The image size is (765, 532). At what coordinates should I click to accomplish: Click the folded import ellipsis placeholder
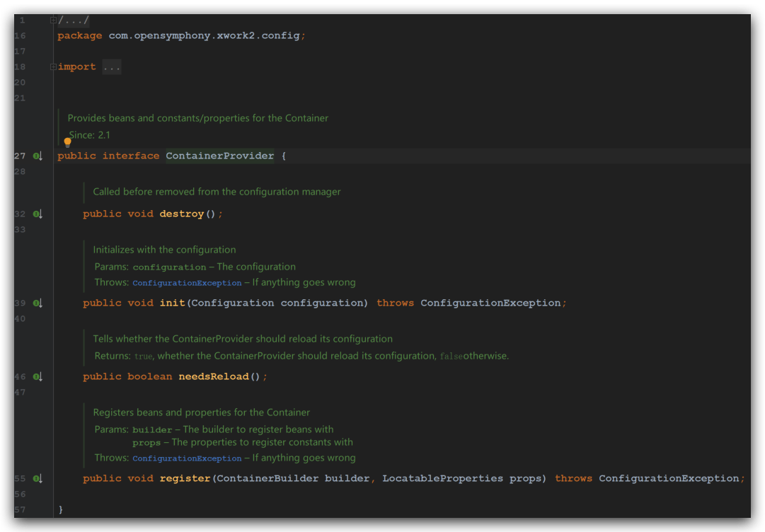[112, 66]
